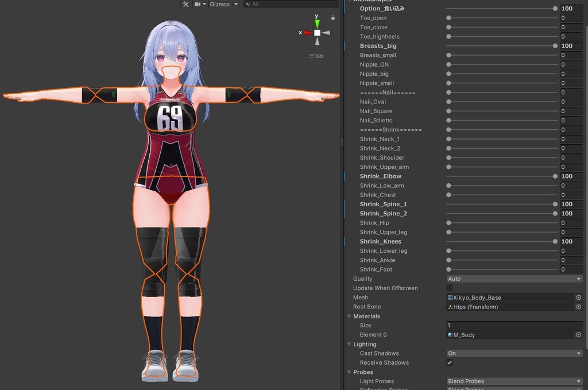Image resolution: width=588 pixels, height=390 pixels.
Task: Click the Shrink_Knees slider handle
Action: click(x=555, y=241)
